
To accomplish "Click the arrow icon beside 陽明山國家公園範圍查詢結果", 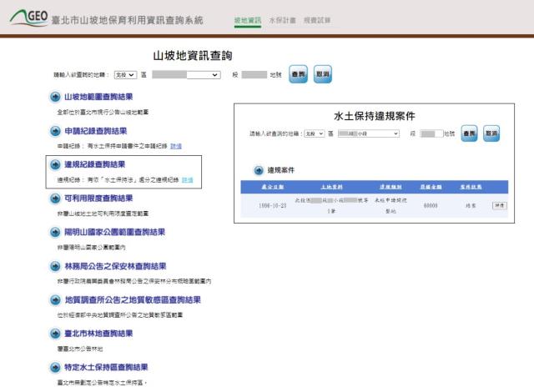I will pyautogui.click(x=55, y=233).
